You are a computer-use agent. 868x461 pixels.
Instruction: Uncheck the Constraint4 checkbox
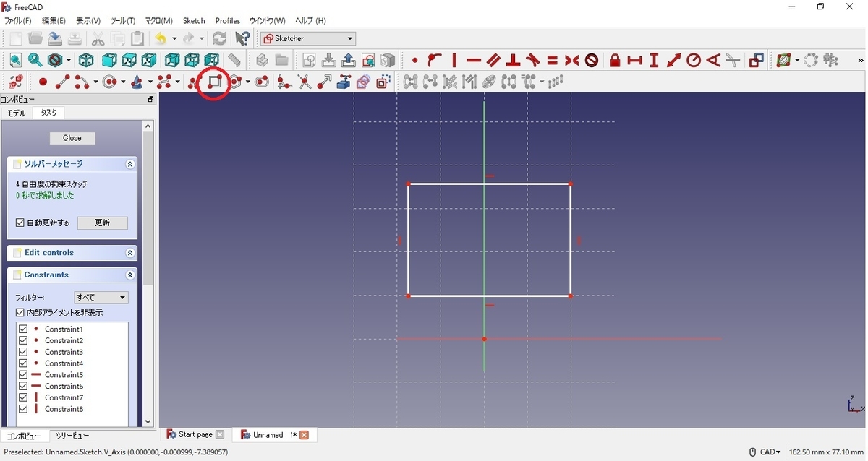23,363
